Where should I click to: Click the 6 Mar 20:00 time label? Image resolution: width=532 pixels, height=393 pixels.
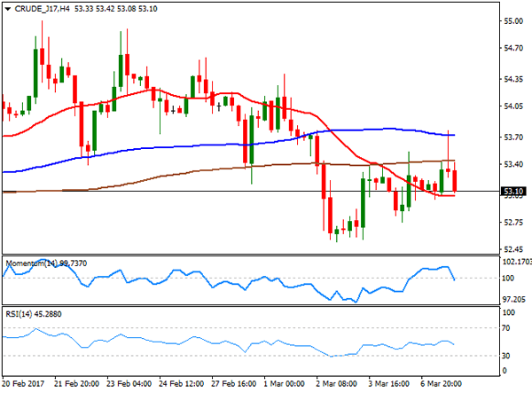tap(441, 384)
